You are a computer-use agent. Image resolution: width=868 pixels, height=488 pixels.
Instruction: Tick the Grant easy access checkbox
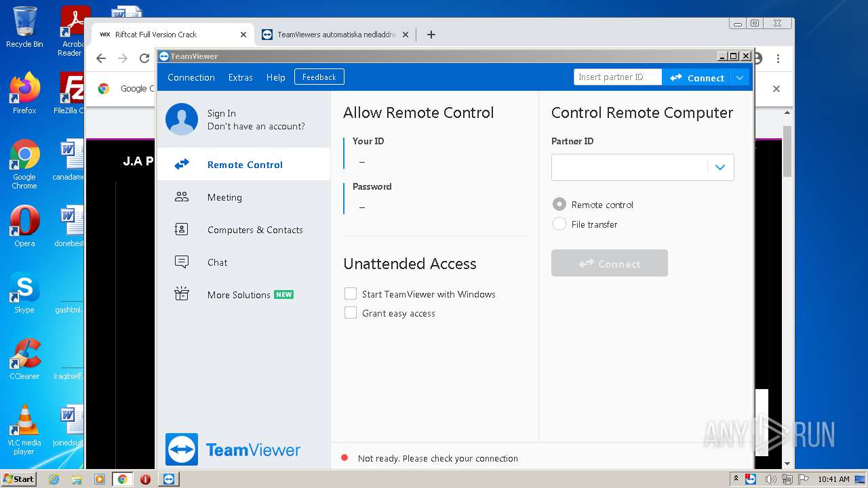point(351,312)
